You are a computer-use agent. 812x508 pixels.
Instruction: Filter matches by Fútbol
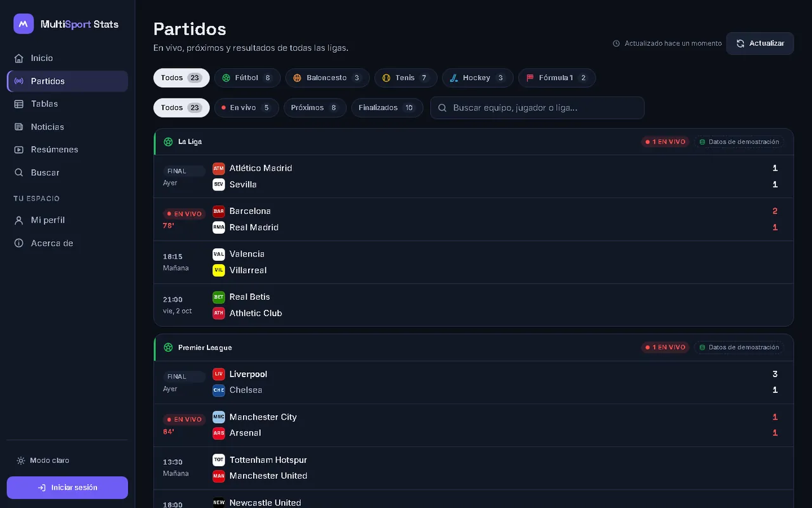click(247, 78)
